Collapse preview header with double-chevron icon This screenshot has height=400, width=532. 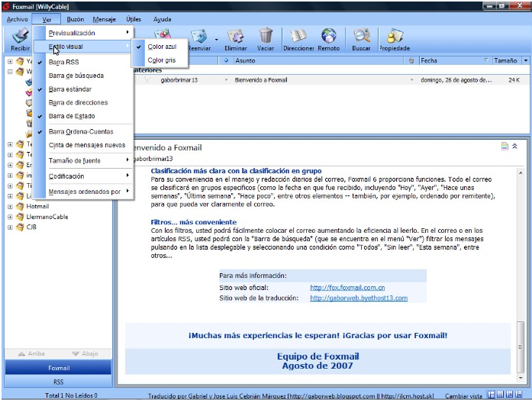514,147
